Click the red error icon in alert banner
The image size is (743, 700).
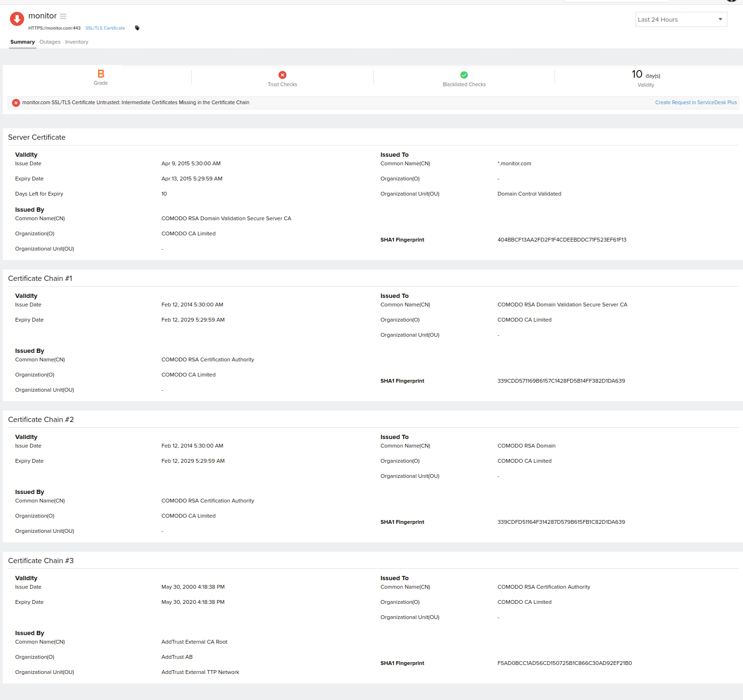pyautogui.click(x=16, y=103)
